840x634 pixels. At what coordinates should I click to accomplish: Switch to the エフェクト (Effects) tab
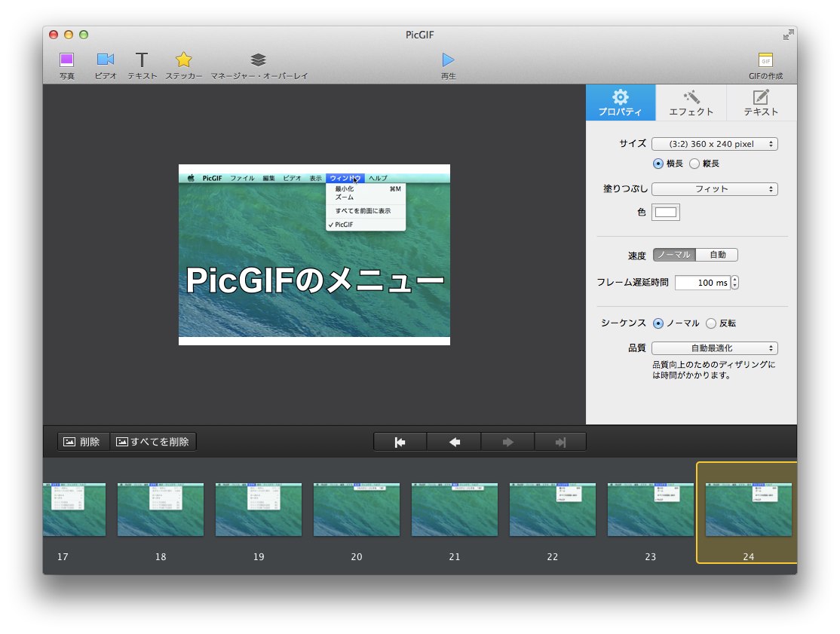691,103
